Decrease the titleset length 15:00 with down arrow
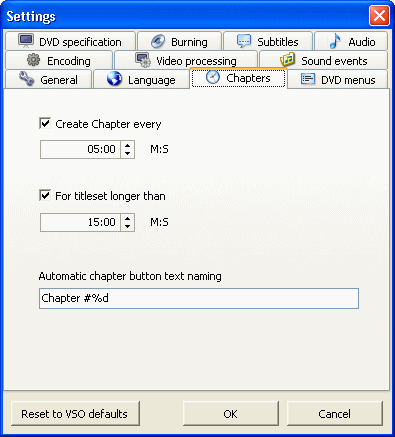395x437 pixels. [x=127, y=226]
